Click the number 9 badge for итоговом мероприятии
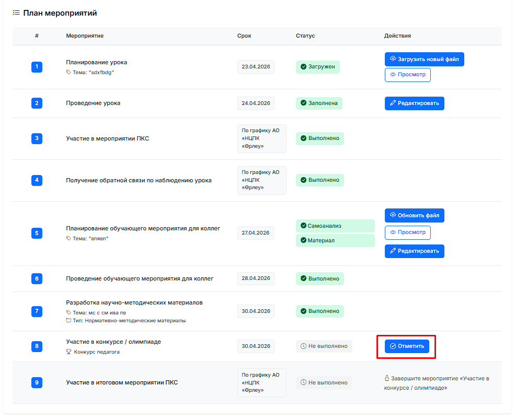This screenshot has height=420, width=515. 37,382
